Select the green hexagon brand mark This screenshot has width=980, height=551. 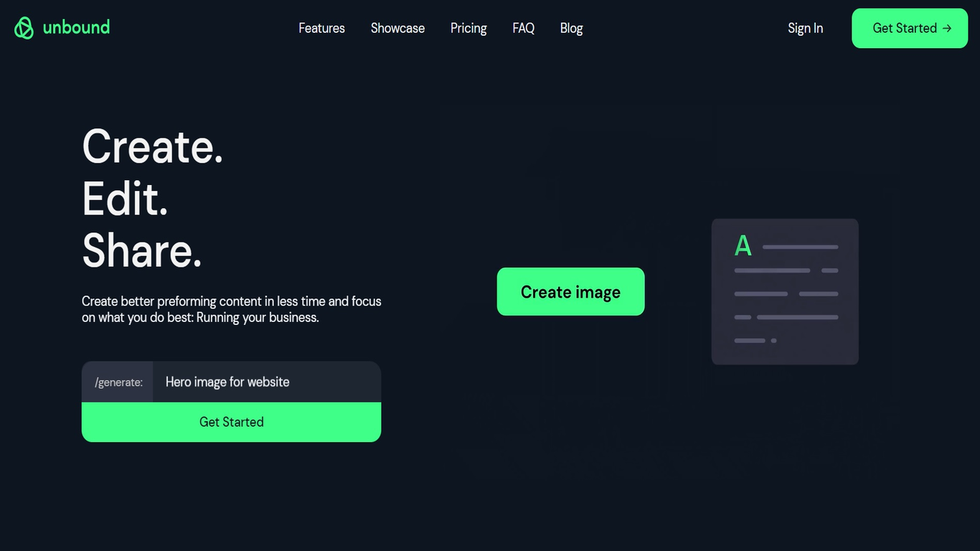[x=24, y=28]
